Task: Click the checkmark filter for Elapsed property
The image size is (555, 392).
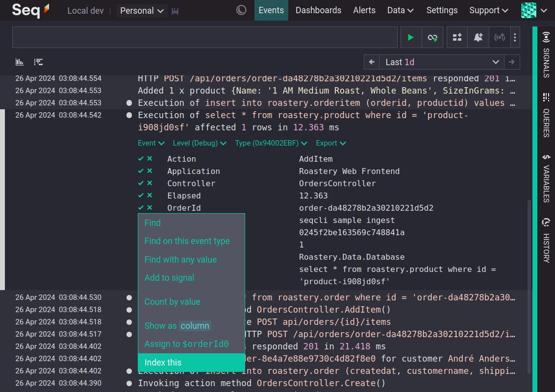Action: [141, 196]
